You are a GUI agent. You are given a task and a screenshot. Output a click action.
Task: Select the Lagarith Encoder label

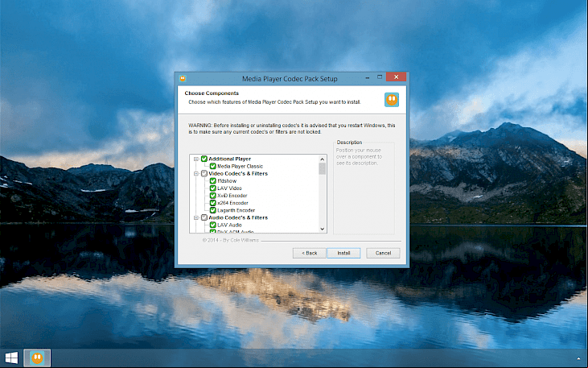(236, 210)
